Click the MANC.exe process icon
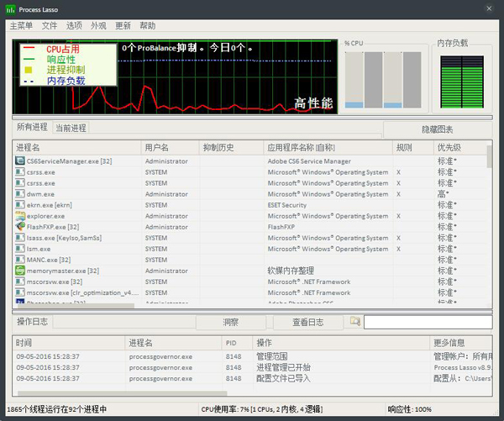Viewport: 504px width, 421px height. (20, 260)
